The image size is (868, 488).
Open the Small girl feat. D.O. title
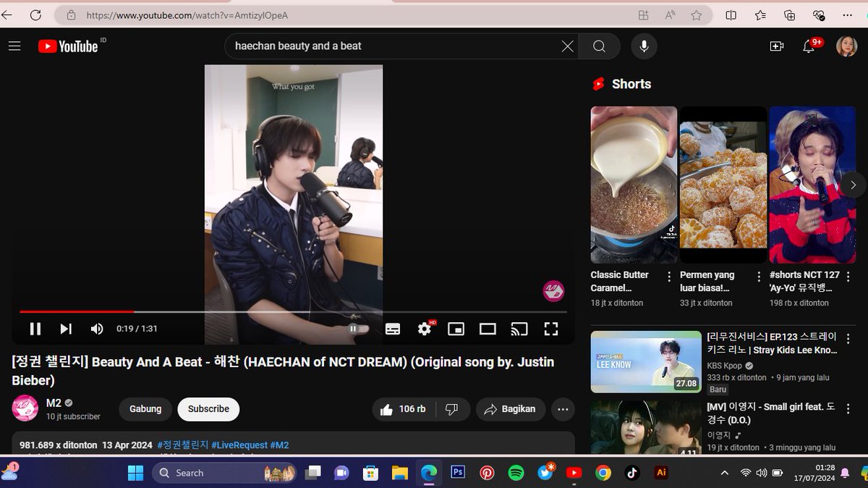point(771,413)
